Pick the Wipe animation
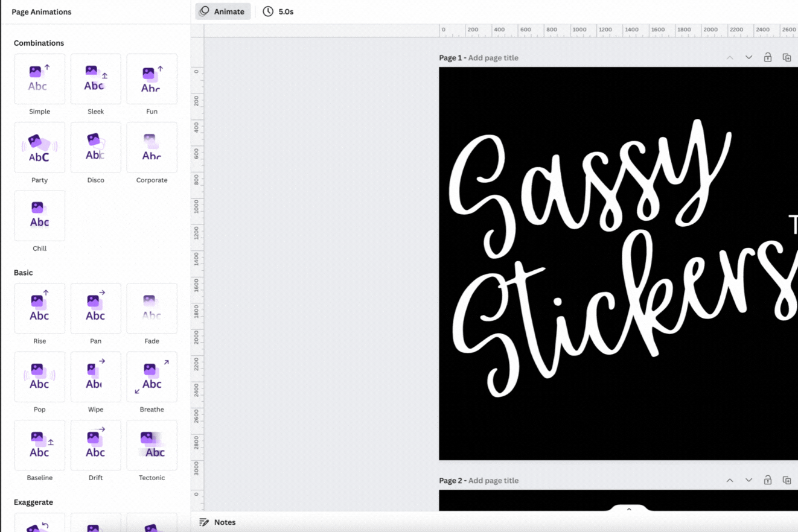This screenshot has width=798, height=532. click(x=95, y=377)
